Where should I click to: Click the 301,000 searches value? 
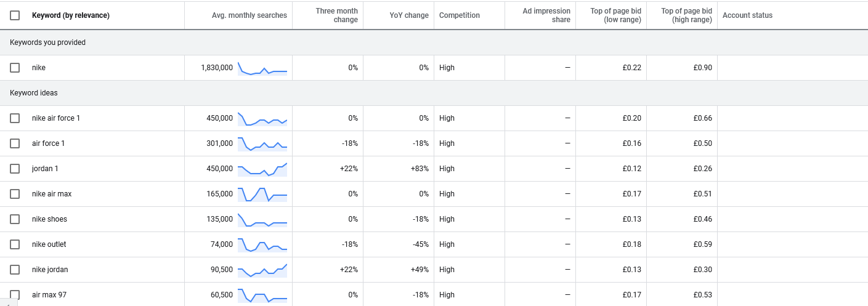[220, 143]
